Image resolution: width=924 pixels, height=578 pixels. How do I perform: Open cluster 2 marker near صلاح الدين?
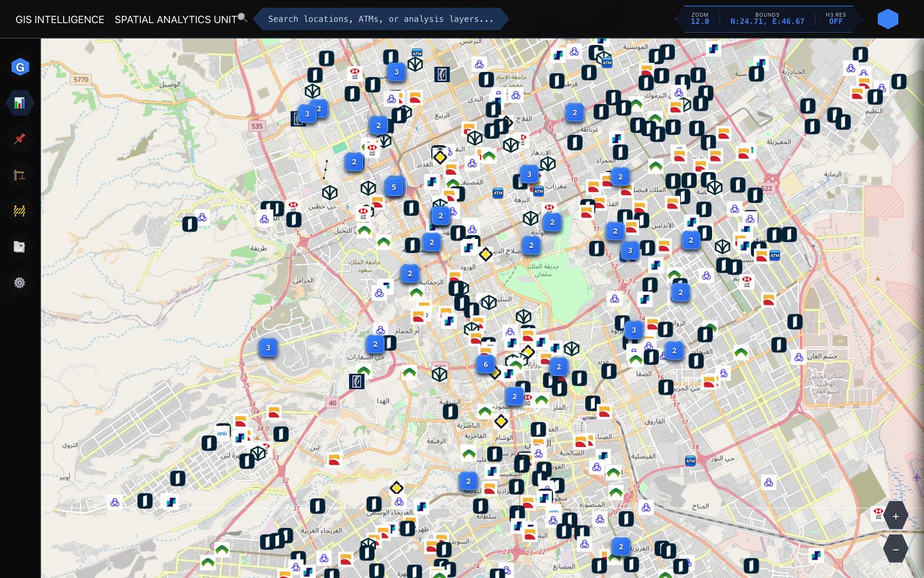[x=531, y=245]
